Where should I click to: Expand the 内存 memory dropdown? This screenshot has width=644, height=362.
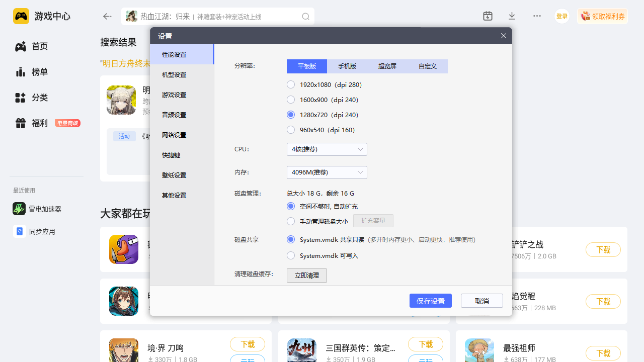coord(327,172)
